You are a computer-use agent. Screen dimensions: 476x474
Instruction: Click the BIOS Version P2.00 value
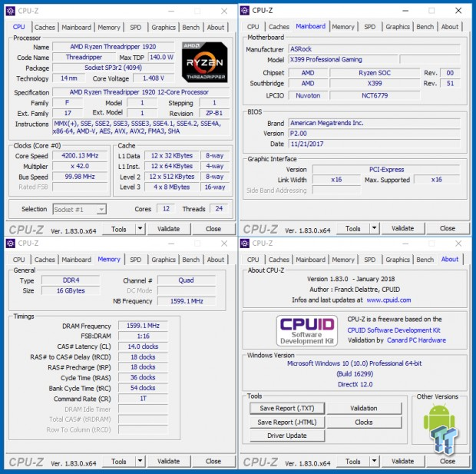tap(374, 134)
